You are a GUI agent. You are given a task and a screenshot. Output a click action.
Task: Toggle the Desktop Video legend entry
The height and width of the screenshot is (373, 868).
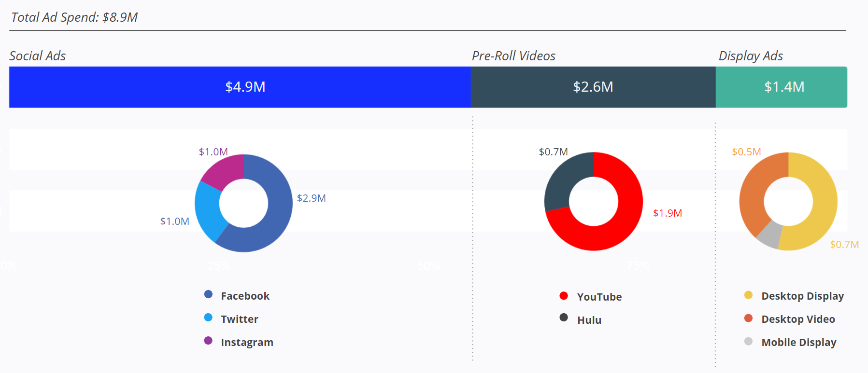pos(797,319)
